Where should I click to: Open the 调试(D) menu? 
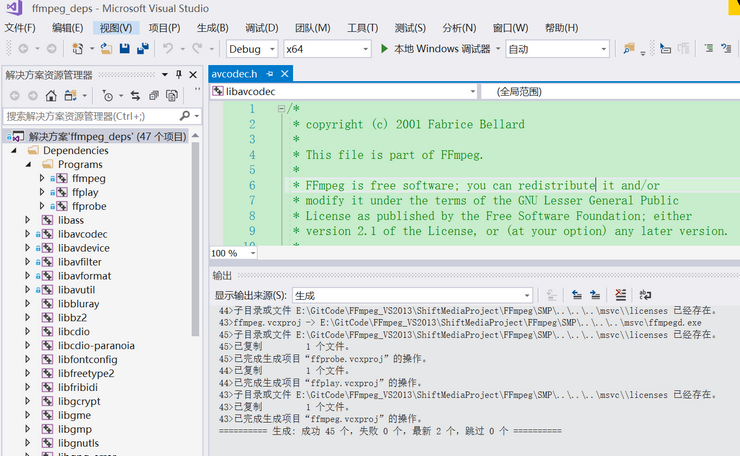(262, 28)
